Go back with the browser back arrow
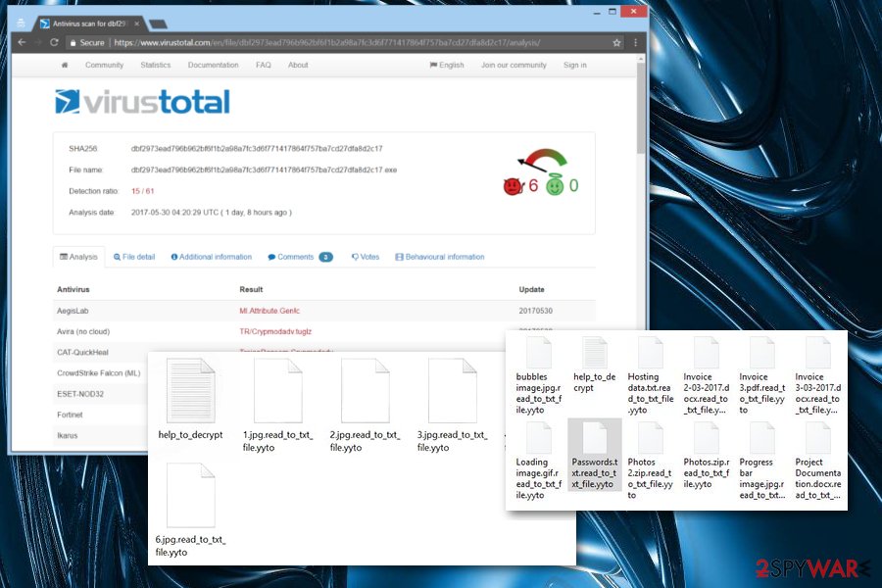 point(22,42)
